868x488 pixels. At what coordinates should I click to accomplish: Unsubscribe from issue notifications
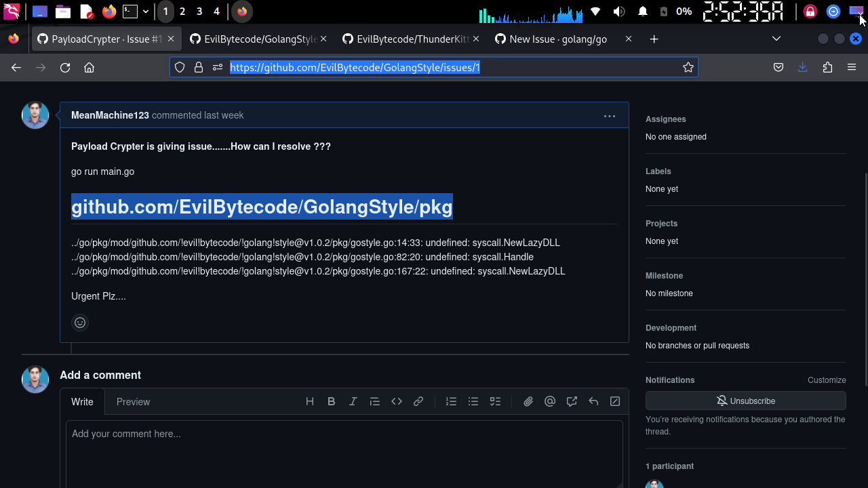(x=746, y=401)
